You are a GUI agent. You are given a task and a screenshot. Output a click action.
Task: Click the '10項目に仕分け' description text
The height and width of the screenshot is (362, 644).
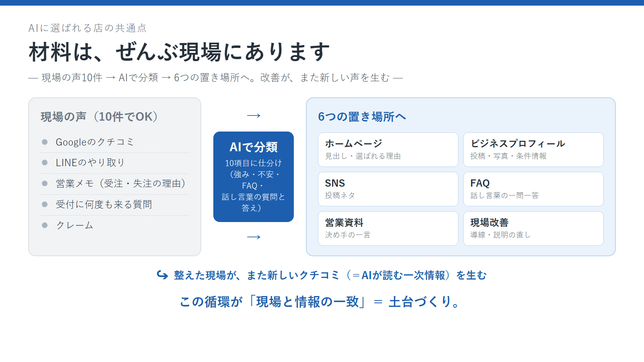(x=254, y=185)
